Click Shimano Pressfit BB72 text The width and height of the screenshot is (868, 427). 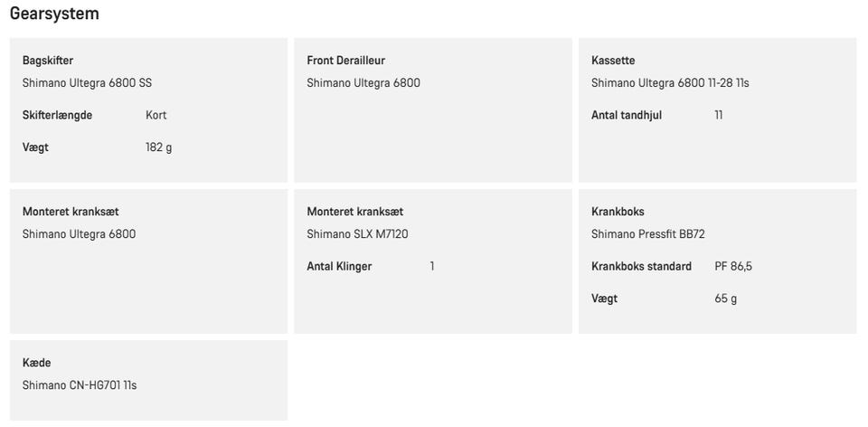pyautogui.click(x=648, y=234)
